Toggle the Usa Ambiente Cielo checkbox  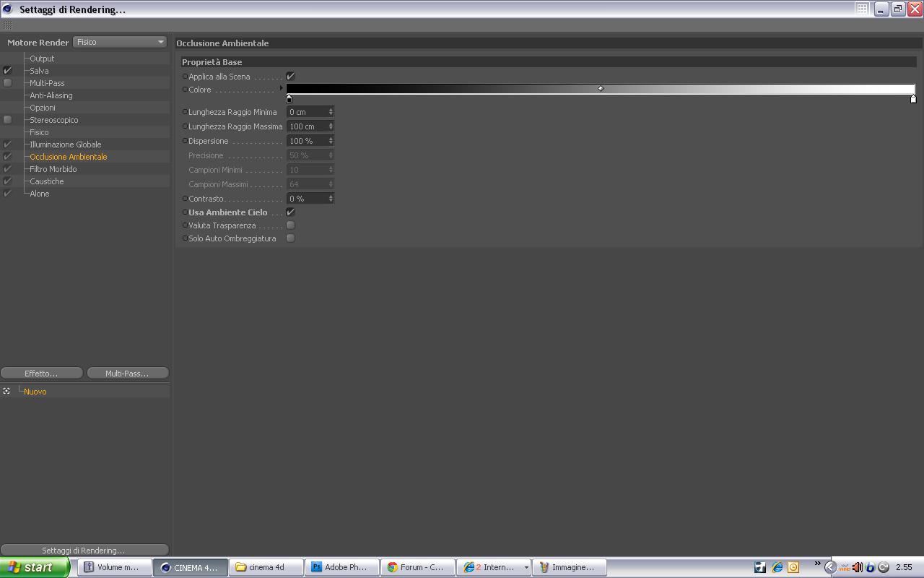(290, 212)
